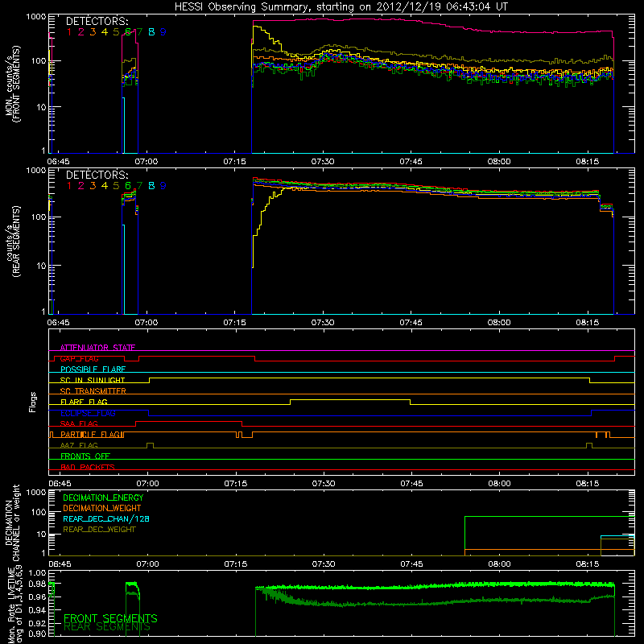Select detector 8 in front segments legend
This screenshot has width=644, height=644.
[x=151, y=32]
